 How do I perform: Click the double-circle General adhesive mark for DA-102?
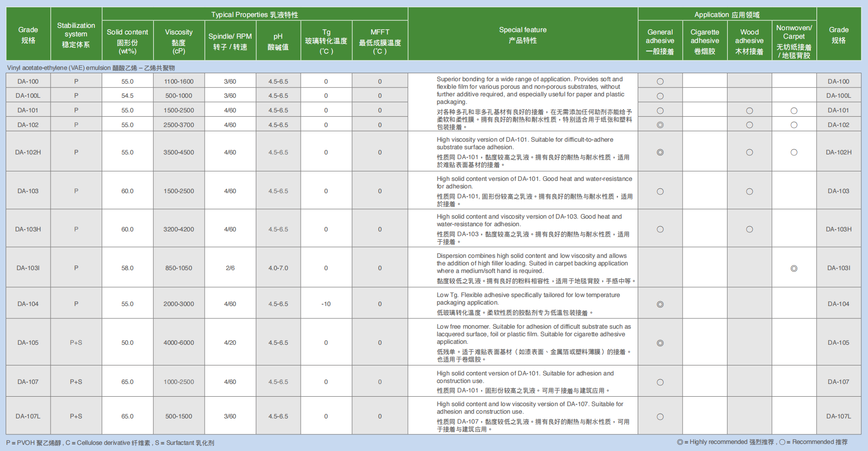click(x=660, y=125)
